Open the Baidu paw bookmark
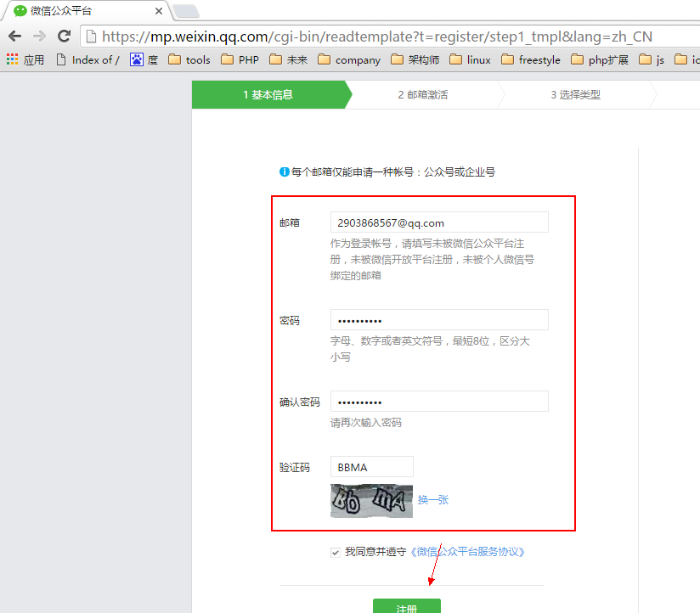Image resolution: width=700 pixels, height=613 pixels. tap(144, 59)
